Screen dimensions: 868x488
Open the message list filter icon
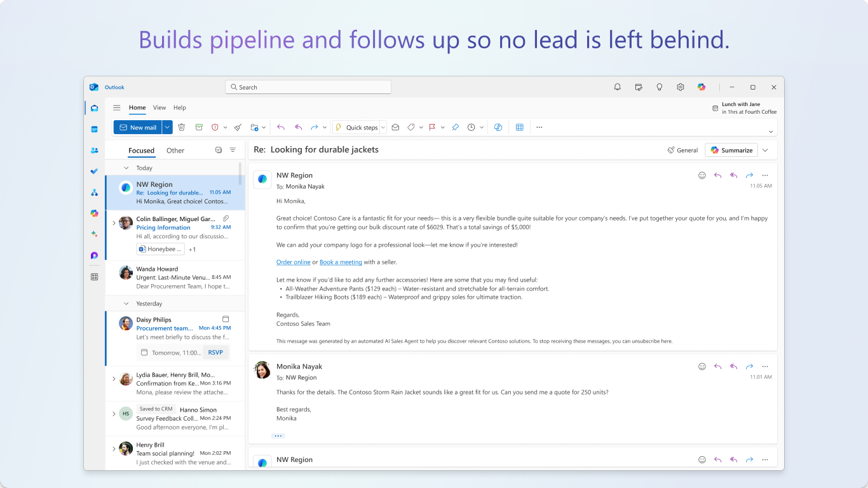point(233,150)
